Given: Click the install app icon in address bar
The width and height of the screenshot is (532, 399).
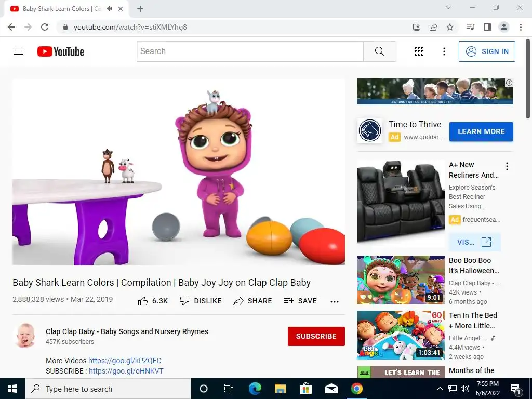Looking at the screenshot, I should [417, 27].
